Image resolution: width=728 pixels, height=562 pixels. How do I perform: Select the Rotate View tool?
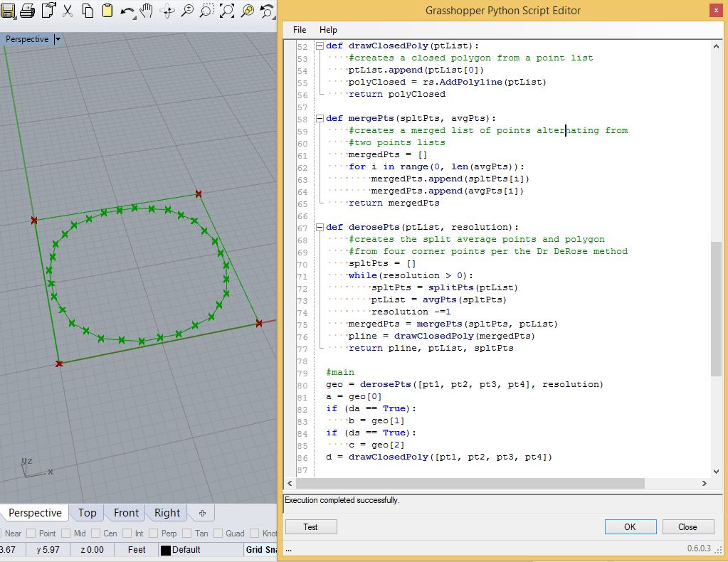[x=168, y=11]
